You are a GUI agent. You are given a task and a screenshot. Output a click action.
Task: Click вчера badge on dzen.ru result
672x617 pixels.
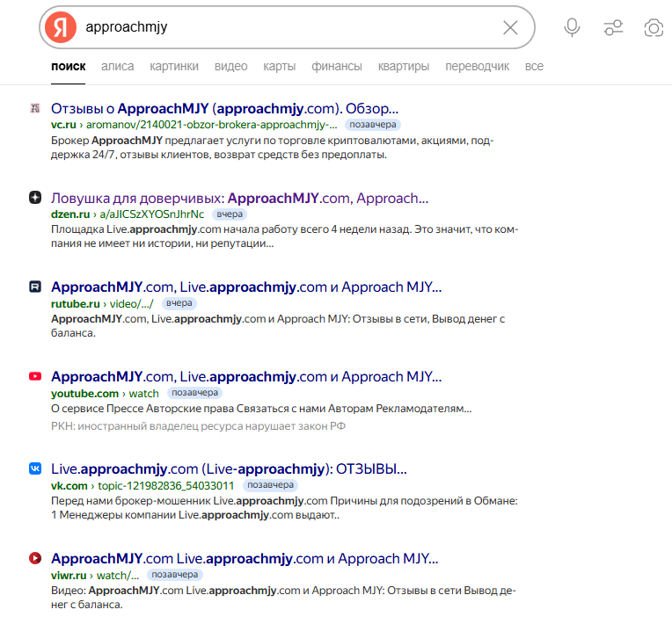(230, 214)
